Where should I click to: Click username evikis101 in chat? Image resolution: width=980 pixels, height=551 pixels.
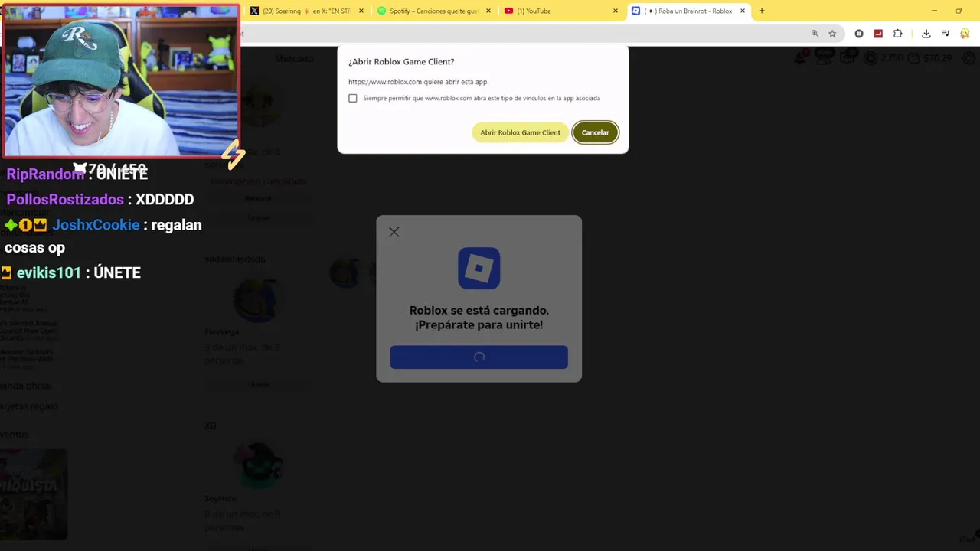[x=48, y=273]
